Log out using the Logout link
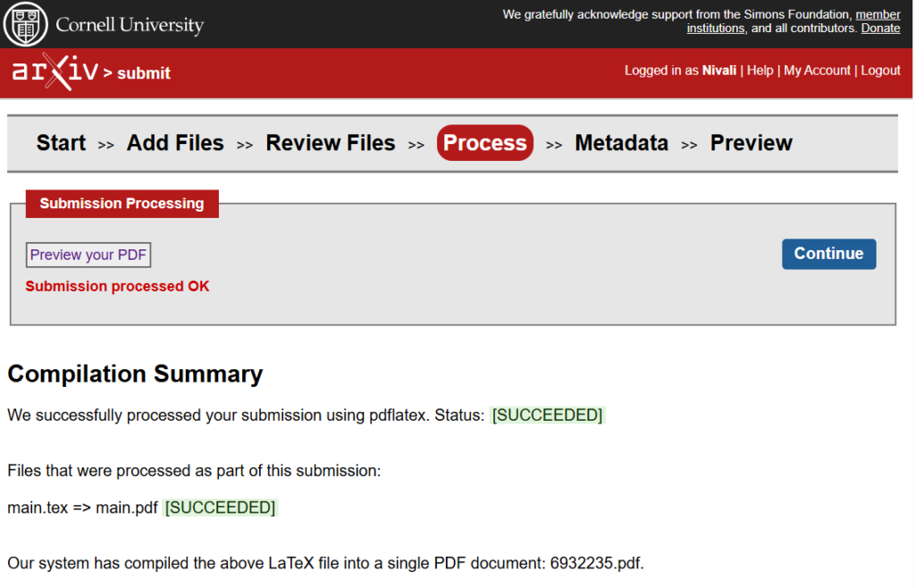 click(x=880, y=71)
